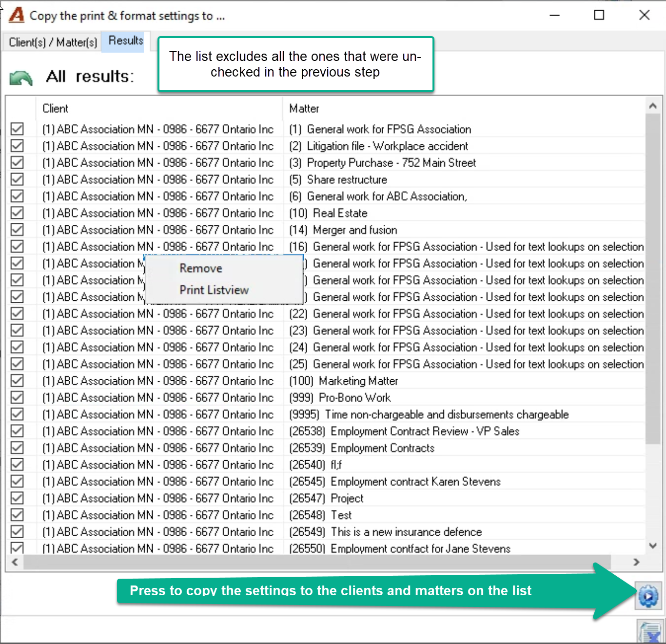Toggle checkbox for Employment Contracts row (26539)
The width and height of the screenshot is (666, 644).
[x=17, y=448]
